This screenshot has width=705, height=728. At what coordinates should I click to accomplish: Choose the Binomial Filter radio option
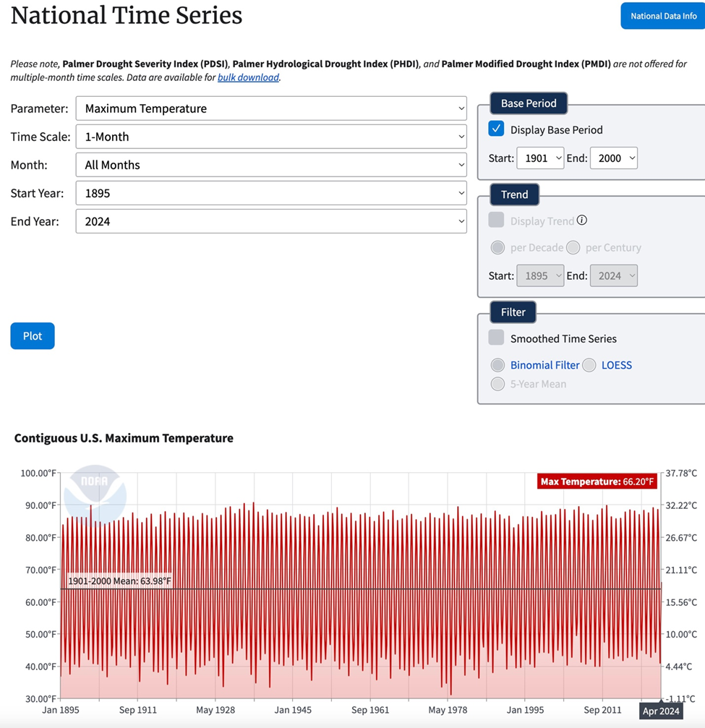pos(497,365)
